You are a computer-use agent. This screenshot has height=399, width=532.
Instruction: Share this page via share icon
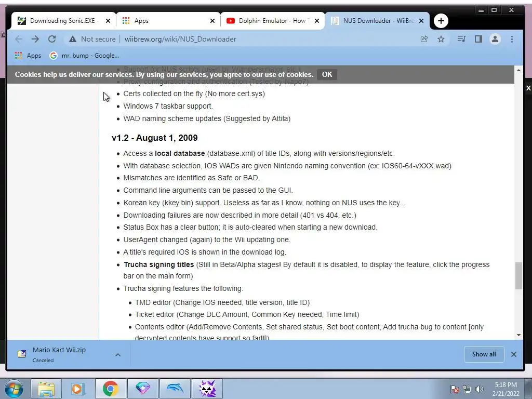click(424, 39)
